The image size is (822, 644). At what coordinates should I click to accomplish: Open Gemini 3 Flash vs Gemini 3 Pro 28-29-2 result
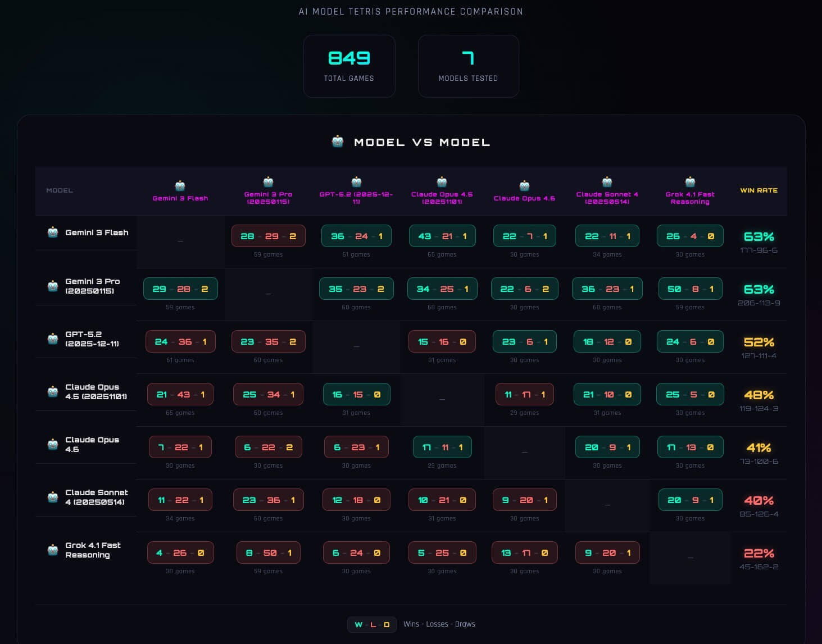click(268, 236)
